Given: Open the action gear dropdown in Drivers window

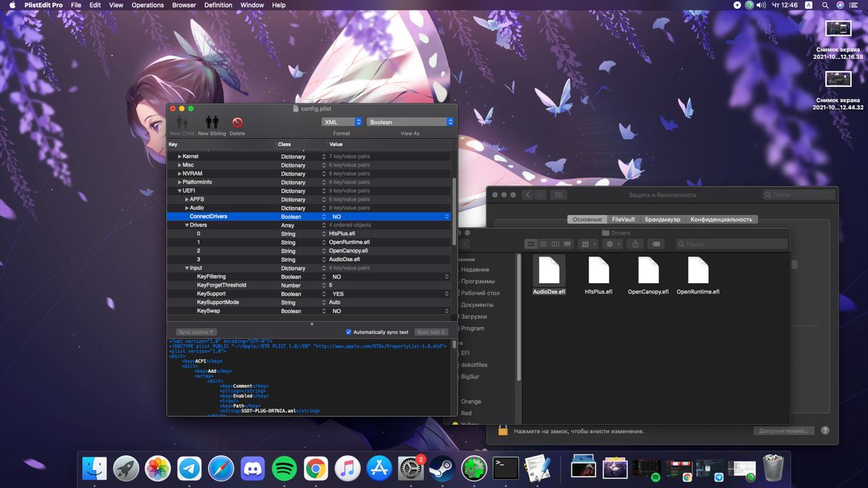Looking at the screenshot, I should point(613,244).
